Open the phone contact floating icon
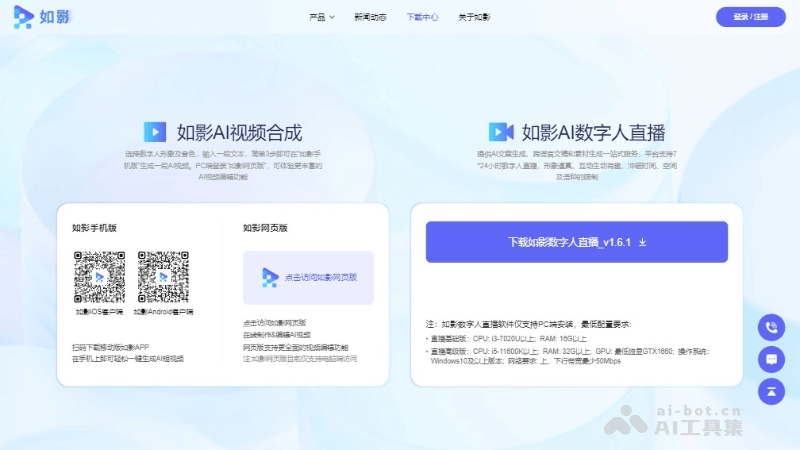The image size is (800, 450). [771, 327]
